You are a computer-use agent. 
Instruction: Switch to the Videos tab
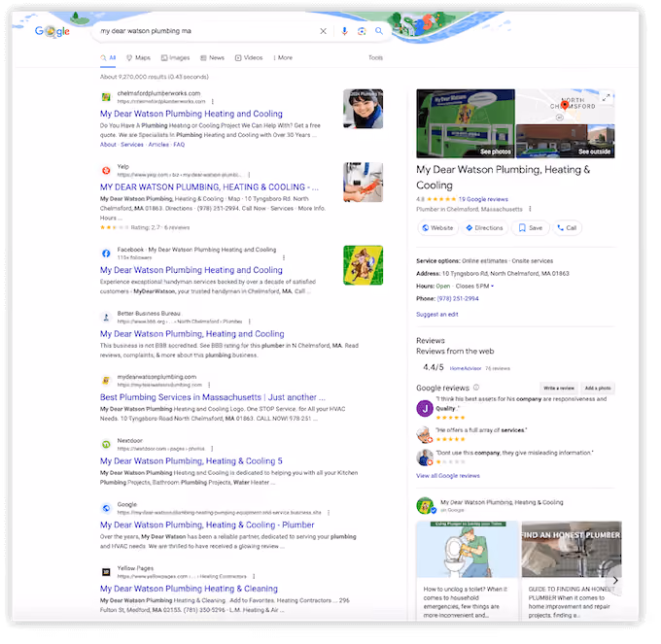point(249,57)
